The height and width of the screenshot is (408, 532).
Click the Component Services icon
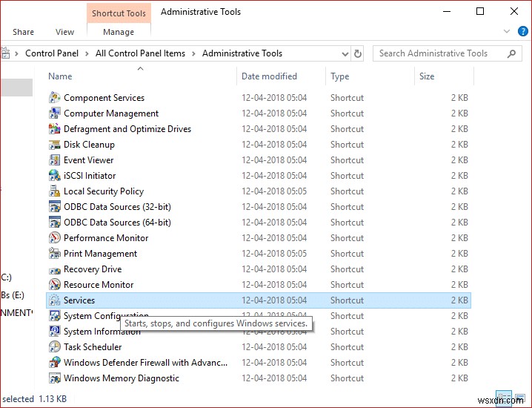tap(54, 98)
